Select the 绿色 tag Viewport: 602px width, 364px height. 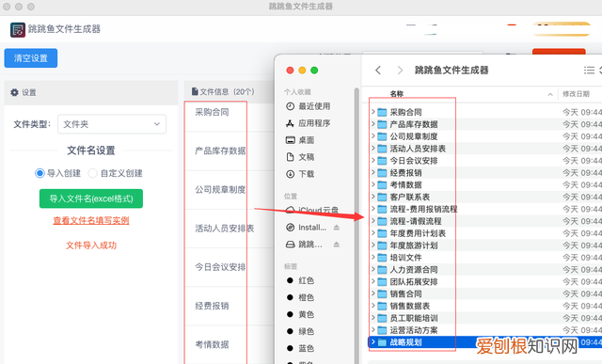pyautogui.click(x=301, y=331)
